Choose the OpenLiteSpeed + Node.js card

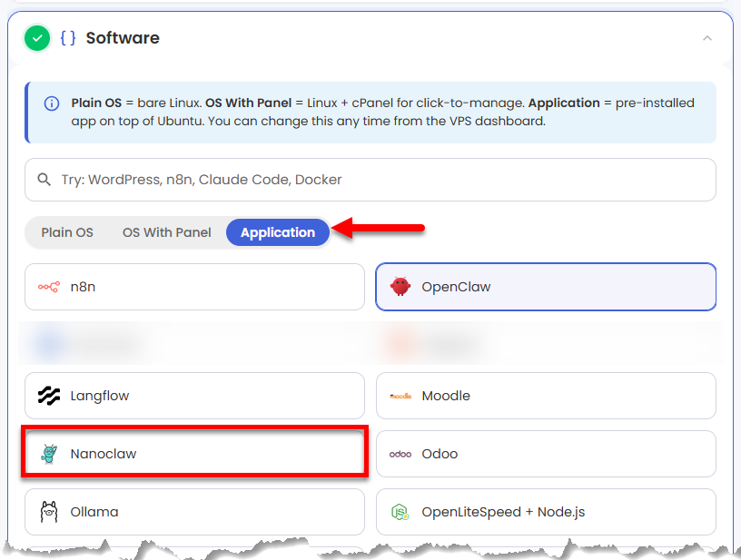click(546, 512)
